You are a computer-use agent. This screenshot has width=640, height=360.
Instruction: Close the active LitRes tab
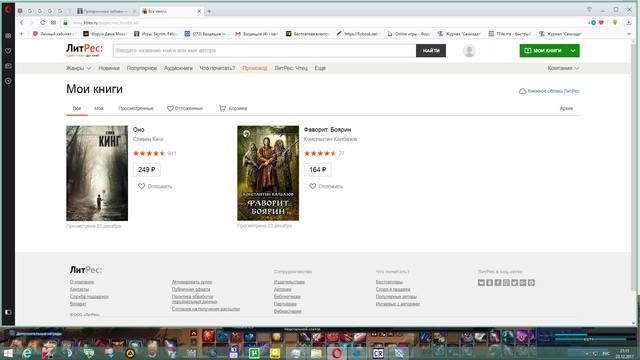(x=199, y=11)
